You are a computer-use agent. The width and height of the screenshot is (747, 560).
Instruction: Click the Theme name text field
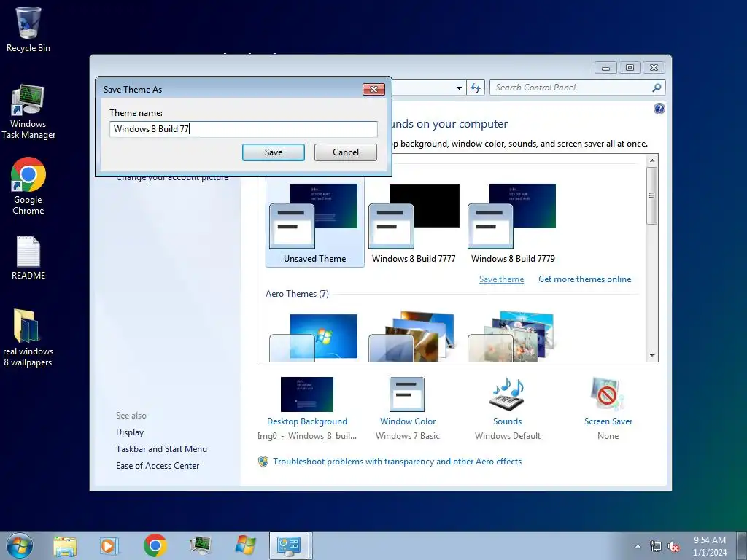pyautogui.click(x=244, y=129)
